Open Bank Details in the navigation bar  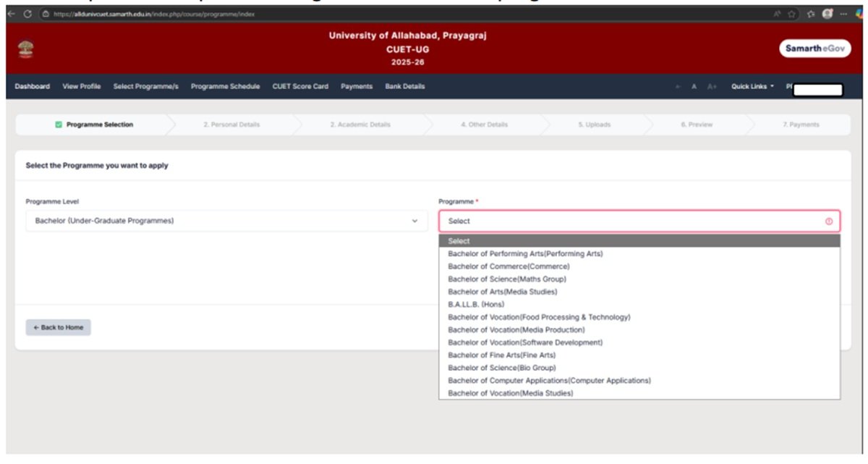(405, 87)
